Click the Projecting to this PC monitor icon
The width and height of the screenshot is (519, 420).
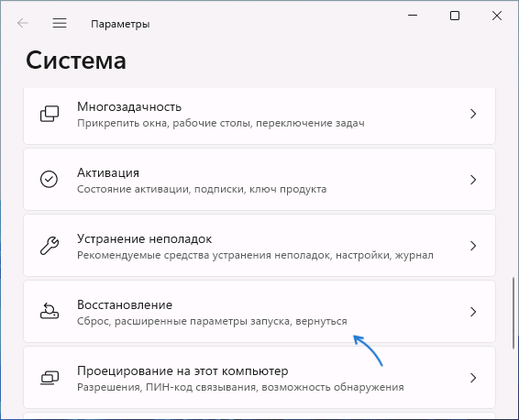[x=50, y=378]
